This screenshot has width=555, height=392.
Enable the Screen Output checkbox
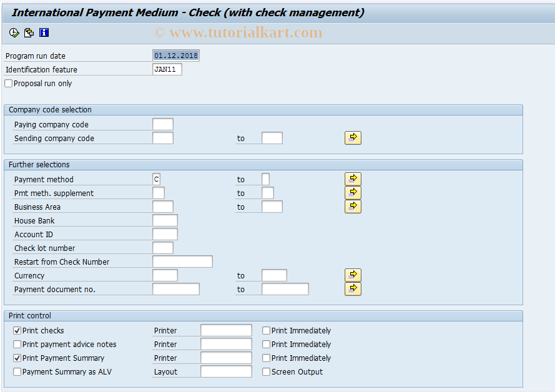[x=266, y=372]
